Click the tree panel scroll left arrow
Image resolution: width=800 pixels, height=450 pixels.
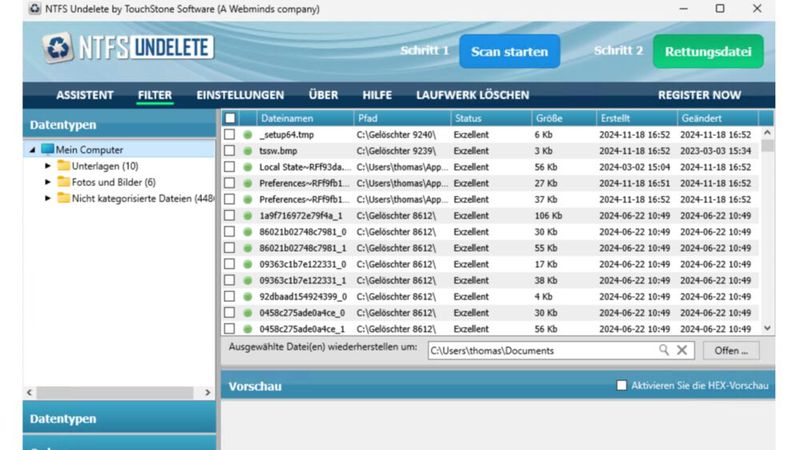pyautogui.click(x=29, y=392)
